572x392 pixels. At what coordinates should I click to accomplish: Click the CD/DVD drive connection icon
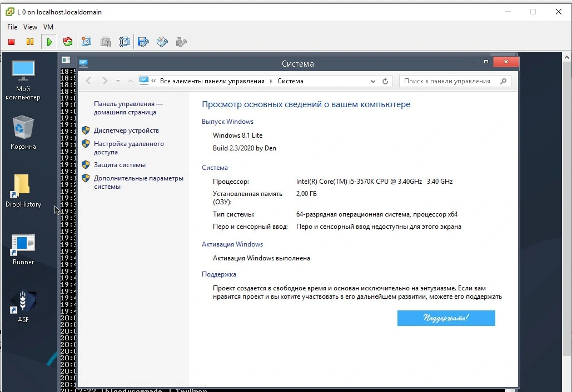(x=162, y=42)
